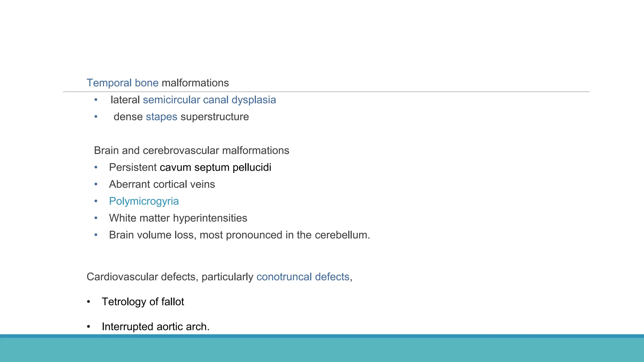Screen dimensions: 644x362
Task: Click the word dense before stapes
Action: [x=128, y=117]
